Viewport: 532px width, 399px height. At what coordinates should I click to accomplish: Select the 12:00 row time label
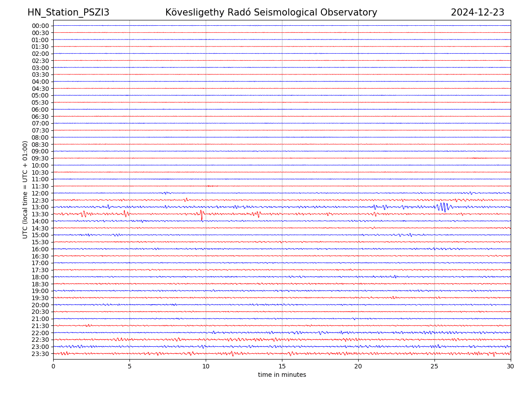pyautogui.click(x=40, y=193)
